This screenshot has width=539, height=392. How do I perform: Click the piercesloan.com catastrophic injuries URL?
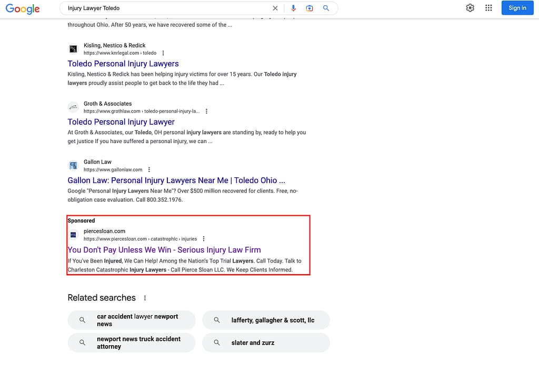point(140,239)
